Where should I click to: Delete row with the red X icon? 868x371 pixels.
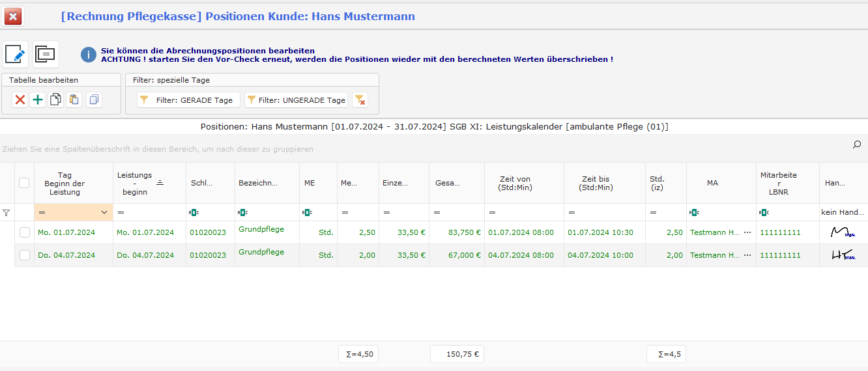pos(20,100)
